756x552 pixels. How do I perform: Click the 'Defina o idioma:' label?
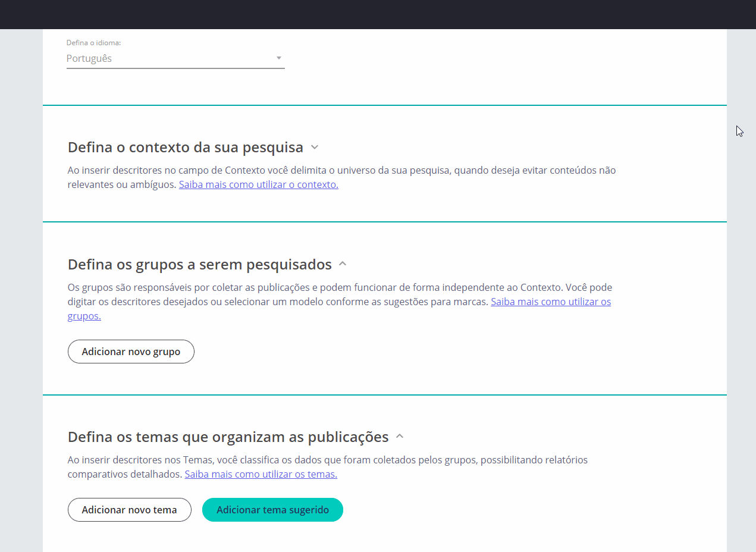[x=93, y=43]
